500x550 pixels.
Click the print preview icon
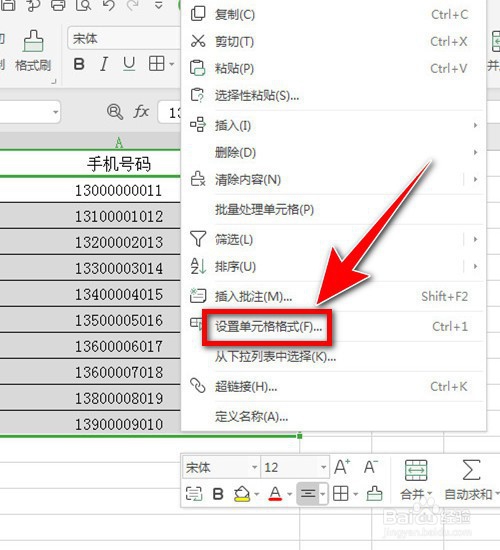(x=84, y=5)
